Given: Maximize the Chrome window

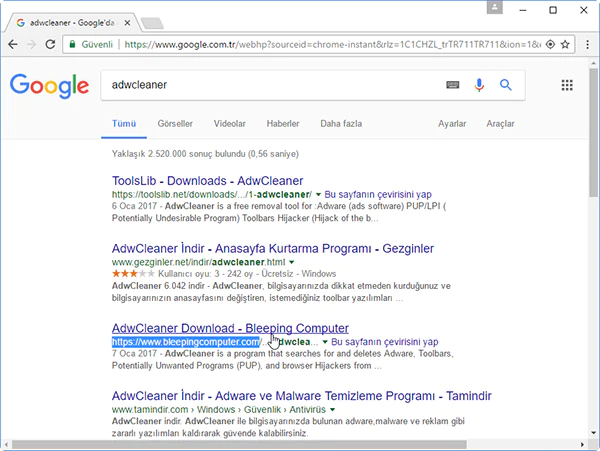Looking at the screenshot, I should point(553,10).
